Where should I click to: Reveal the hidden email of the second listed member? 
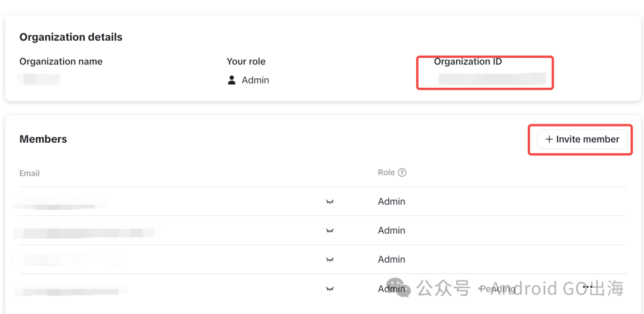click(x=329, y=230)
